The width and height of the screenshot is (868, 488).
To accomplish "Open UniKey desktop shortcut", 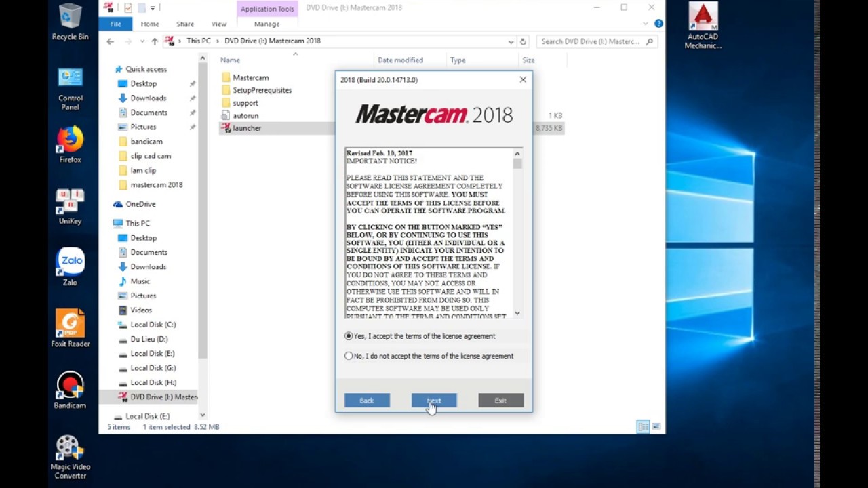I will [70, 206].
